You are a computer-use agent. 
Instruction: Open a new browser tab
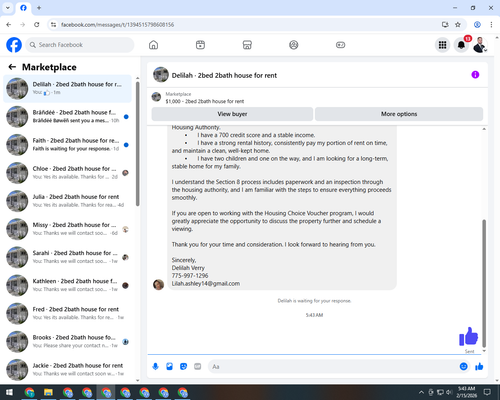[x=39, y=8]
